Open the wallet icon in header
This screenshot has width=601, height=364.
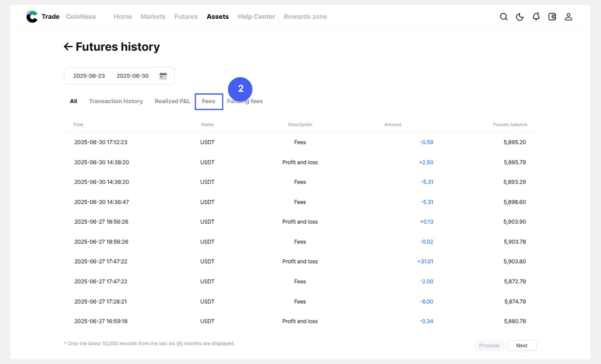pyautogui.click(x=552, y=17)
